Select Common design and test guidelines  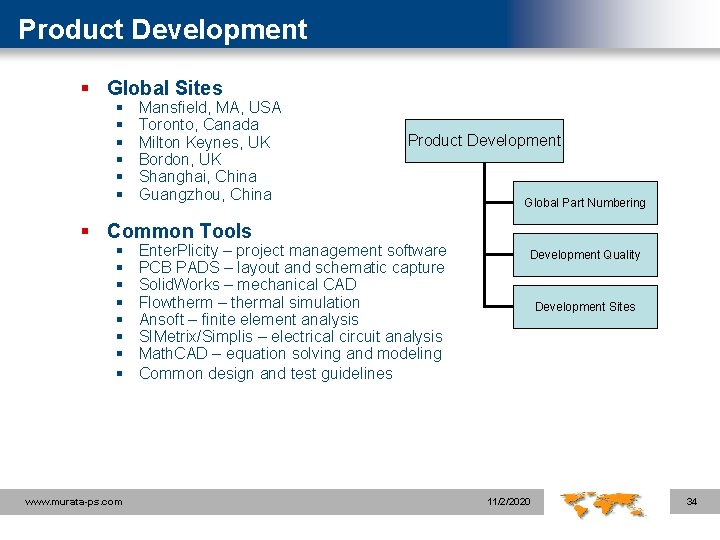pos(266,373)
